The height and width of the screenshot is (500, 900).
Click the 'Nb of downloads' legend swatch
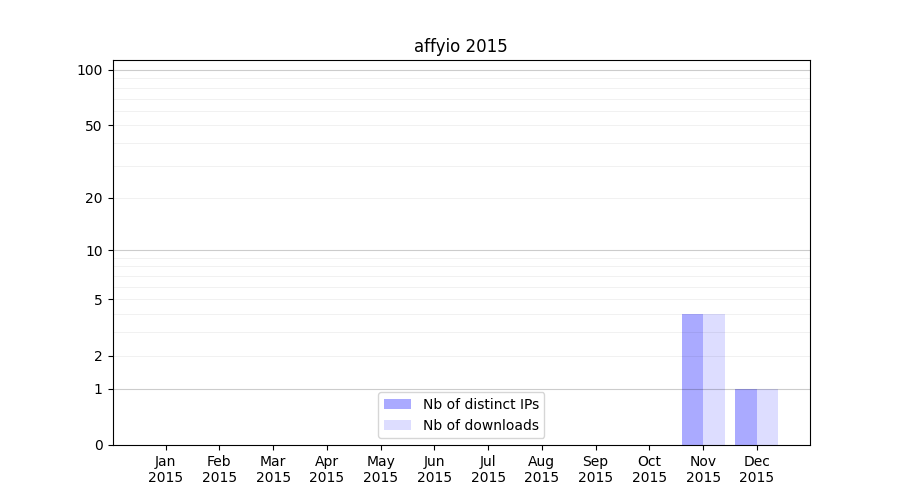tap(397, 425)
